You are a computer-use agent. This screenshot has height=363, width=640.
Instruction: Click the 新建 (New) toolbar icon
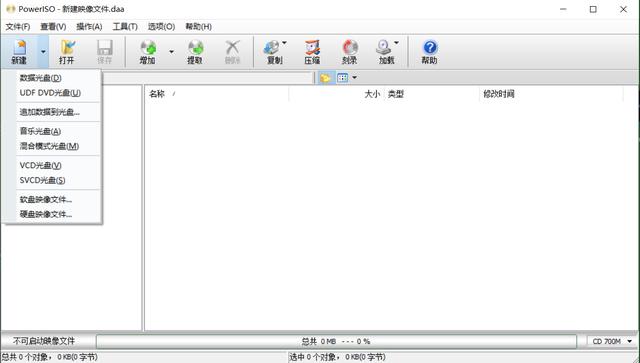coord(19,52)
